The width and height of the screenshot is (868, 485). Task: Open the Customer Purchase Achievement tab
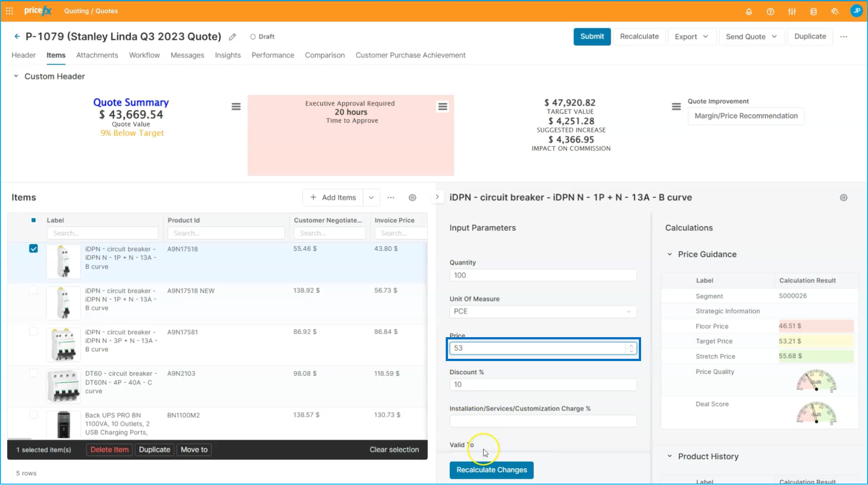click(x=410, y=55)
